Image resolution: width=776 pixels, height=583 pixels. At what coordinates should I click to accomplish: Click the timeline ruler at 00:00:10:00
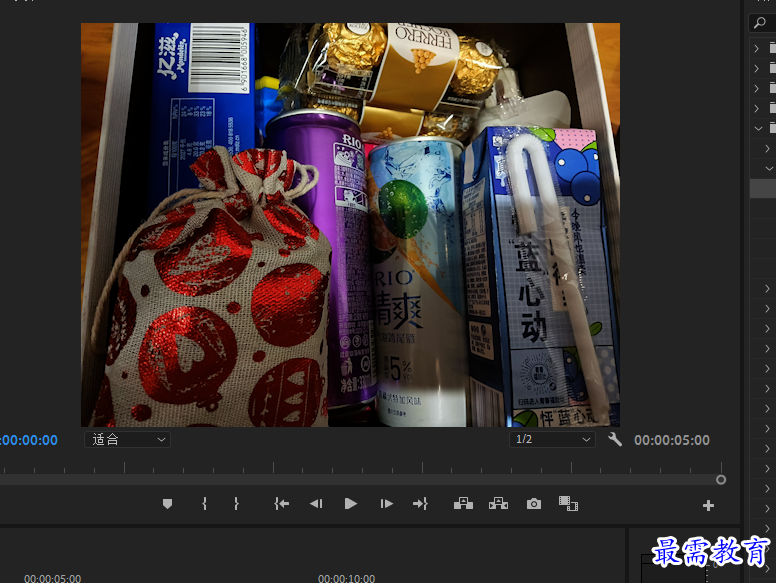point(346,578)
